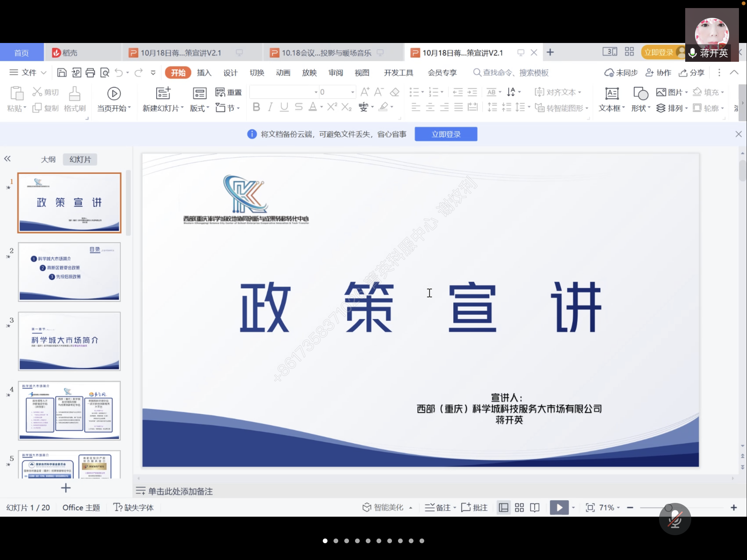Click the 新建幻灯片 (New Slide) icon

[x=163, y=93]
